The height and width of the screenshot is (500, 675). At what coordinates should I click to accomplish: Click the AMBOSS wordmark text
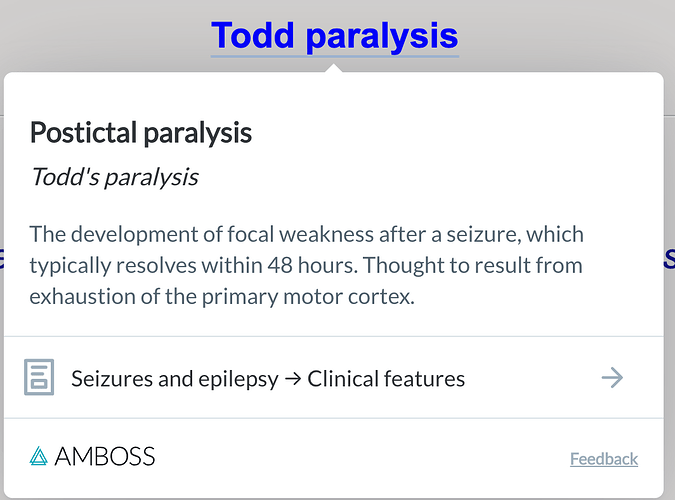(x=105, y=457)
